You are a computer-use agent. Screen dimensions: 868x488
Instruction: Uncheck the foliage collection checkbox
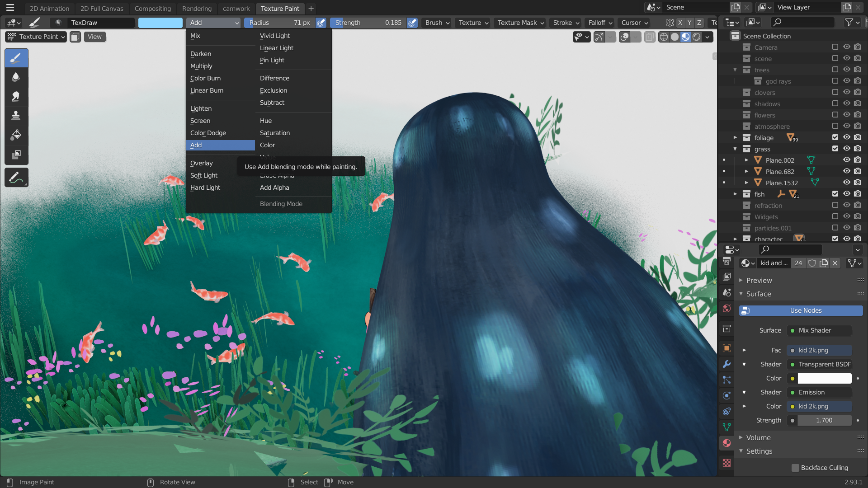[x=835, y=137]
